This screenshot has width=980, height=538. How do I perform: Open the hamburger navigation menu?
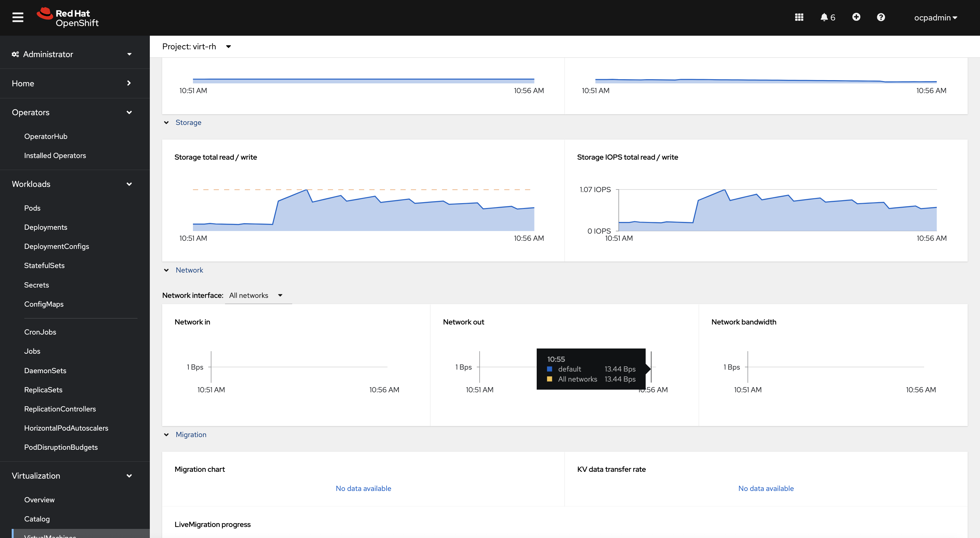(18, 18)
